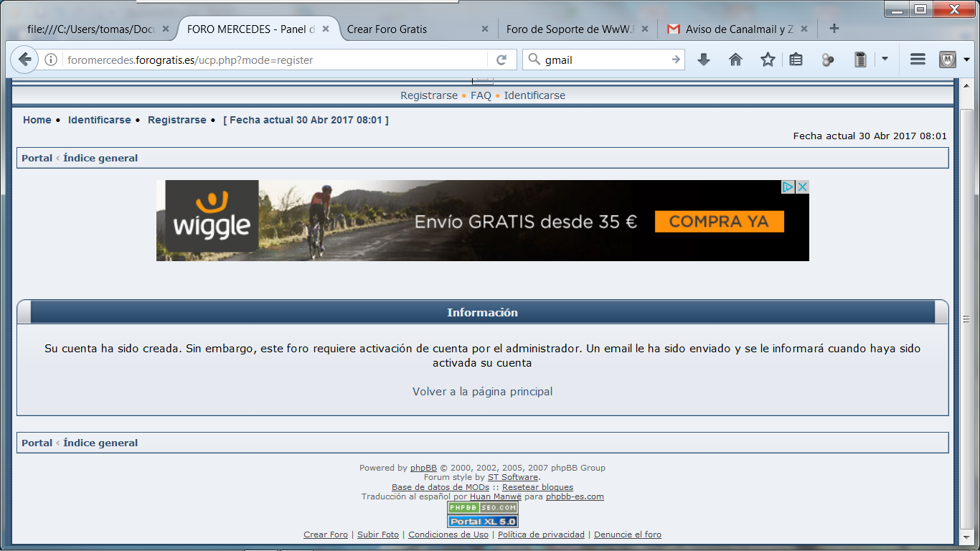Click the grey document-page toolbar icon

861,60
